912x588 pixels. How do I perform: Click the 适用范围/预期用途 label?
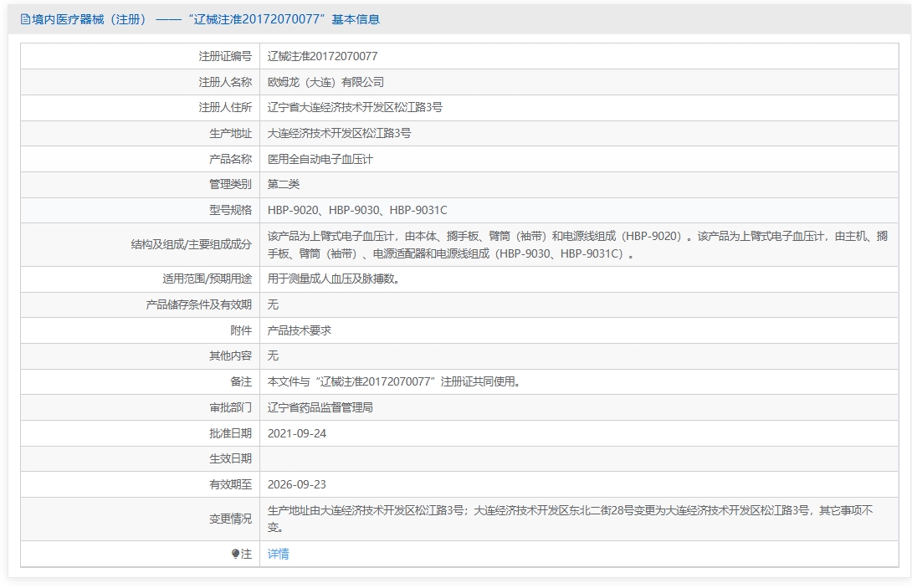coord(207,279)
